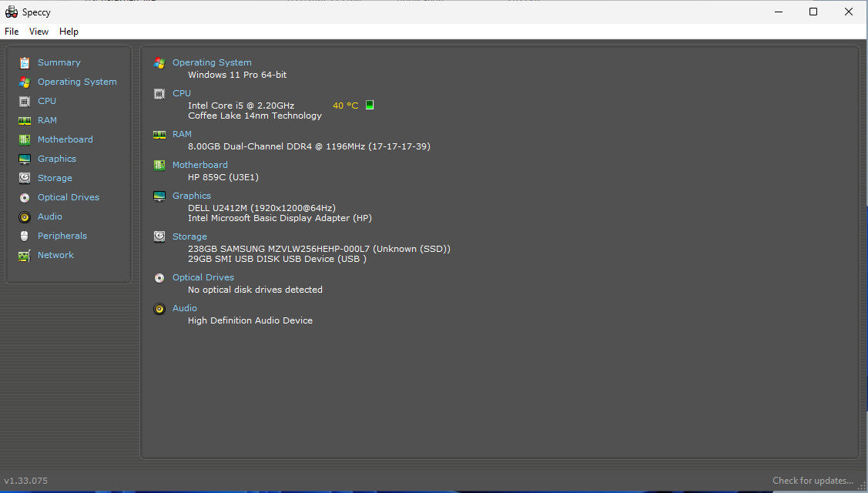The width and height of the screenshot is (868, 493).
Task: Open the File menu
Action: coord(12,32)
